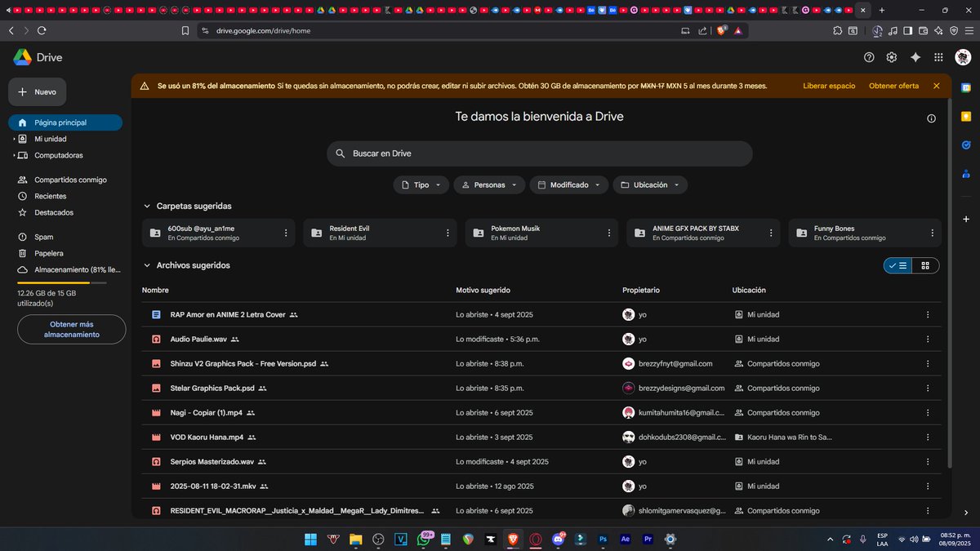This screenshot has width=980, height=551.
Task: Open Papelera in sidebar
Action: click(65, 253)
